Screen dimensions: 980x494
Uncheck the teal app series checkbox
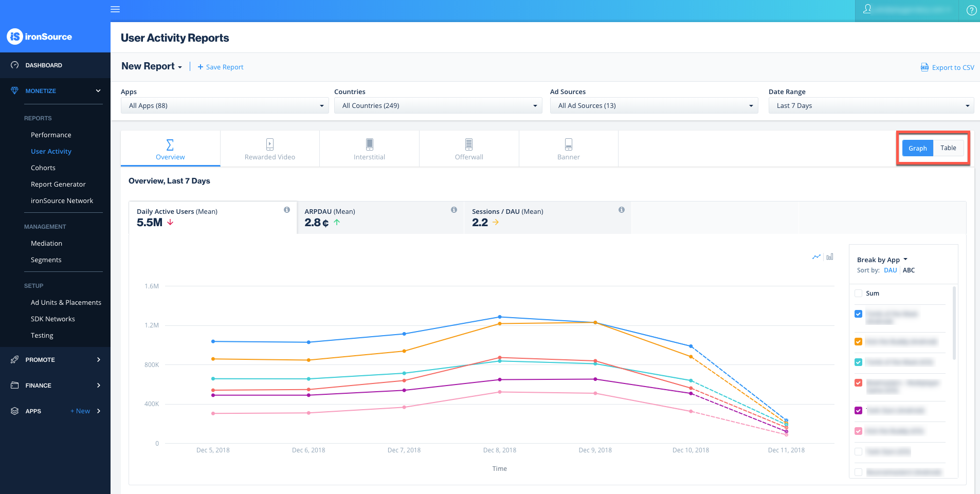click(858, 362)
